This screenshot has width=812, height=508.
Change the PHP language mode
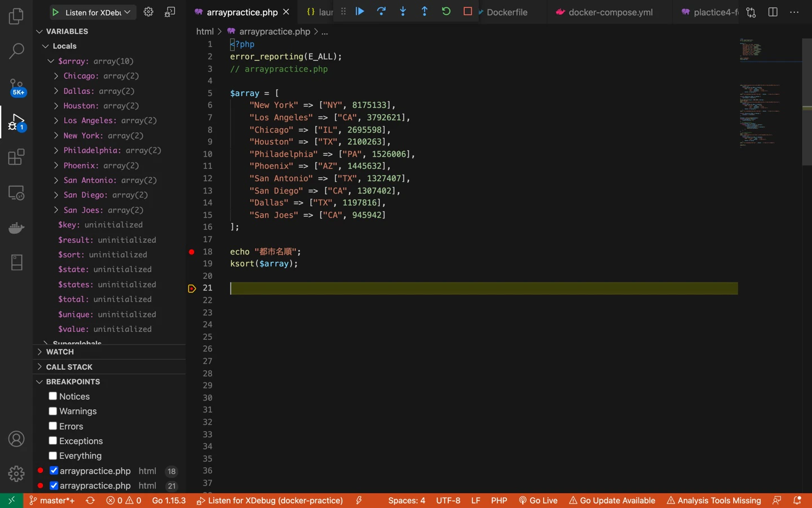tap(499, 501)
